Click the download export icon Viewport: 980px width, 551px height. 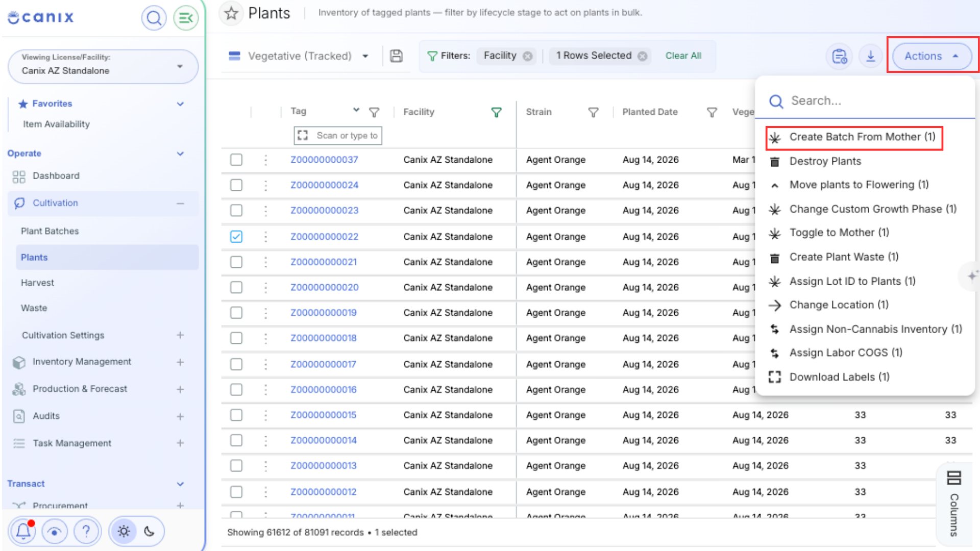tap(871, 56)
